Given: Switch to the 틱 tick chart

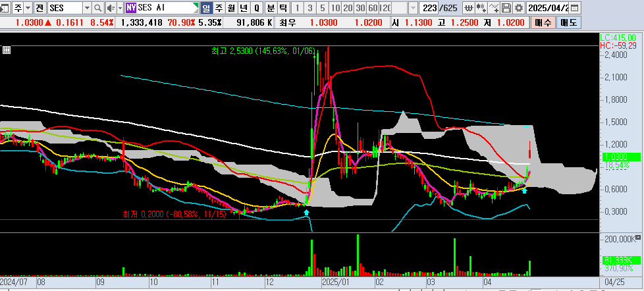Looking at the screenshot, I should 283,7.
